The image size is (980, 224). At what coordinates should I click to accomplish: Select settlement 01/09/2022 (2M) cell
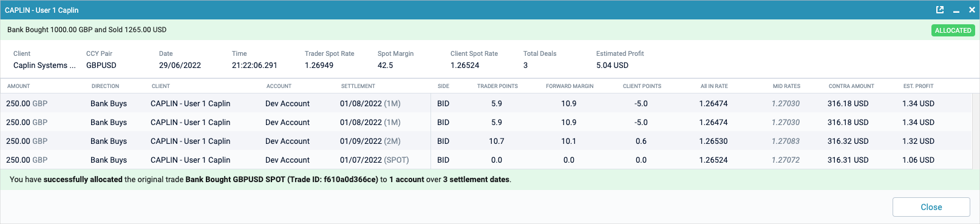pyautogui.click(x=370, y=141)
